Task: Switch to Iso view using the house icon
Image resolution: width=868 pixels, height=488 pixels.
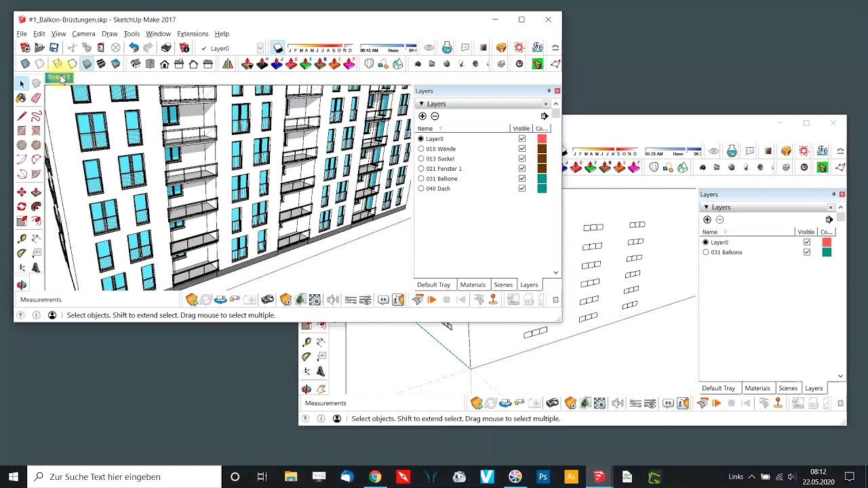Action: coord(136,64)
